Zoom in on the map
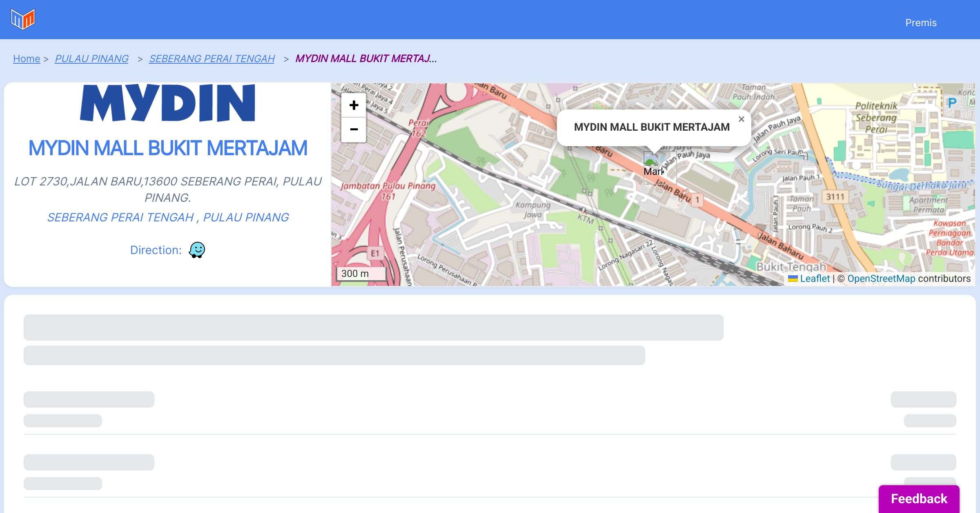This screenshot has height=513, width=980. coord(354,105)
